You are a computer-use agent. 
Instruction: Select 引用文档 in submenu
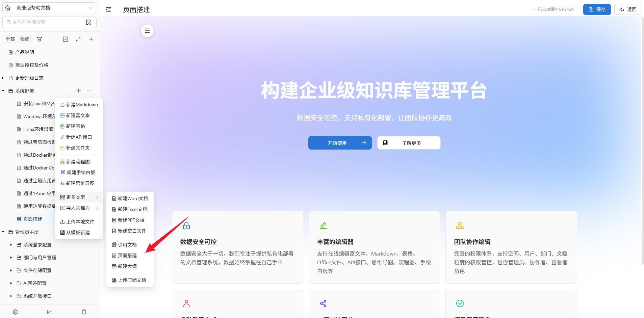click(x=130, y=245)
